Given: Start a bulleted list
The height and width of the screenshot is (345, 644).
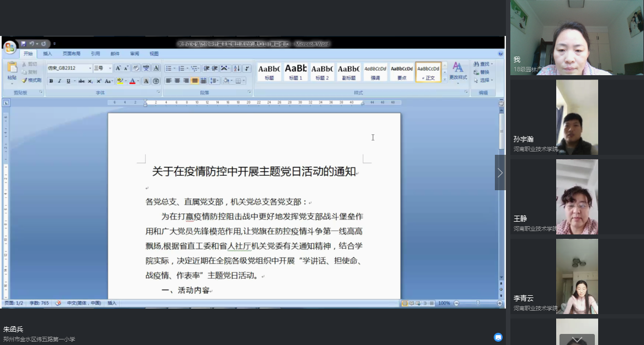Looking at the screenshot, I should pos(169,69).
